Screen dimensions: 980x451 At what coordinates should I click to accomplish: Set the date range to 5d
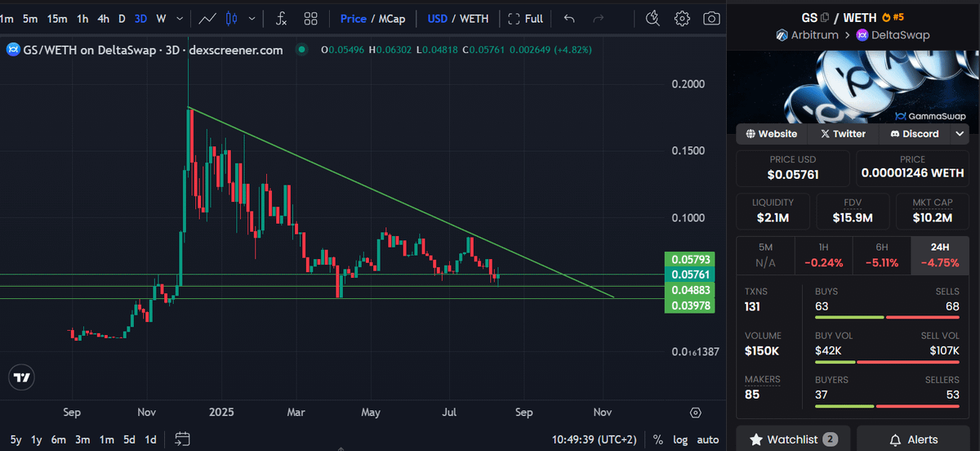coord(129,440)
